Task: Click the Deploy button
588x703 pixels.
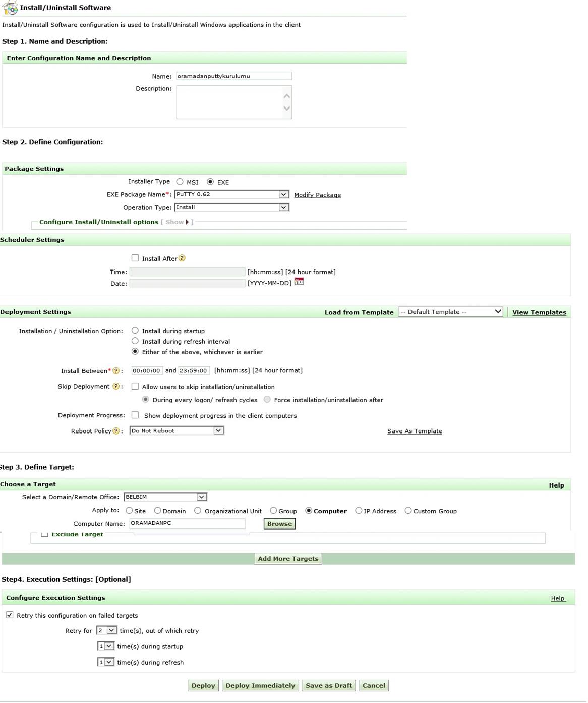Action: pyautogui.click(x=203, y=685)
